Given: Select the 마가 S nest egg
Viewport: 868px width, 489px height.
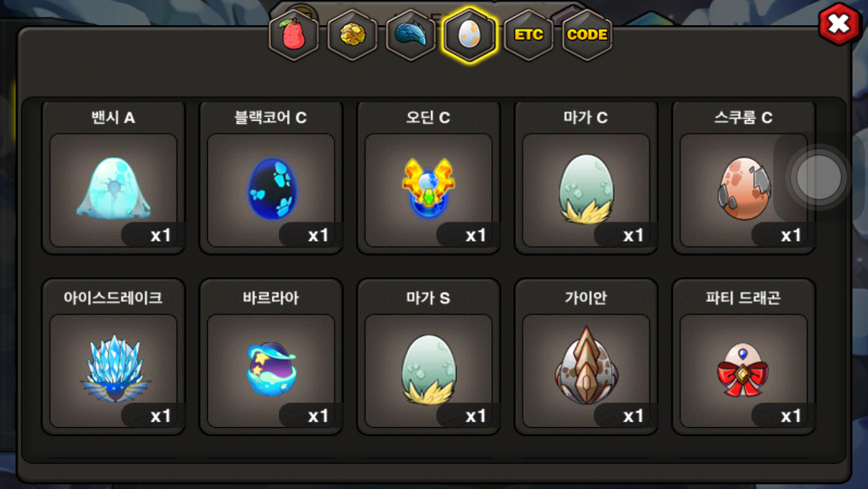Looking at the screenshot, I should [x=429, y=371].
